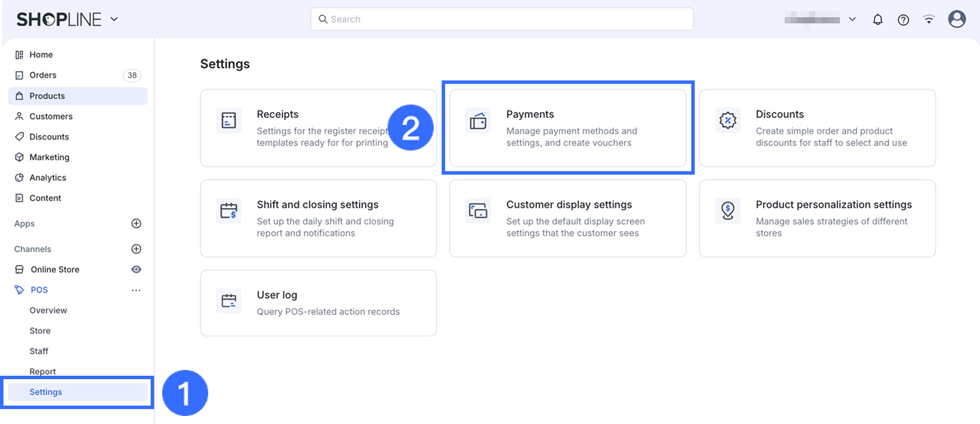The image size is (980, 424).
Task: Click the Discounts badge icon
Action: click(x=728, y=121)
